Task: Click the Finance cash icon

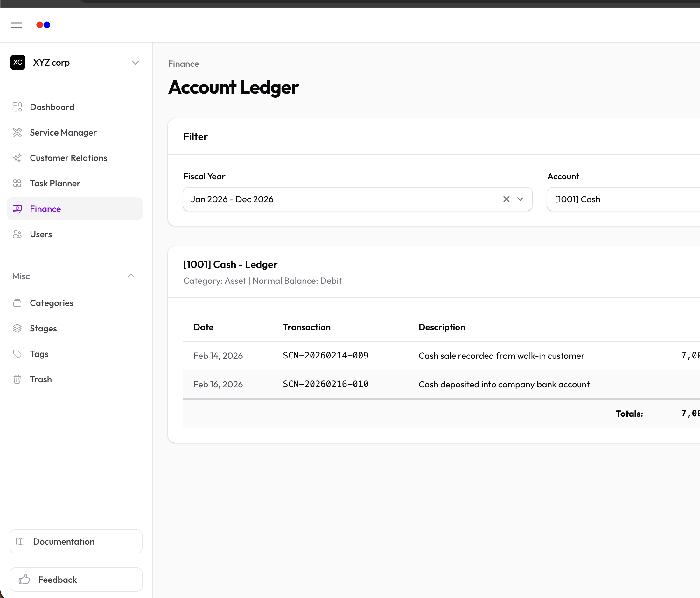Action: [17, 209]
